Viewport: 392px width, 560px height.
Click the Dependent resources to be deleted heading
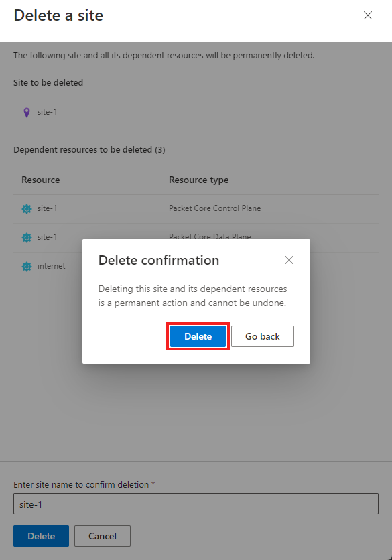[x=89, y=149]
